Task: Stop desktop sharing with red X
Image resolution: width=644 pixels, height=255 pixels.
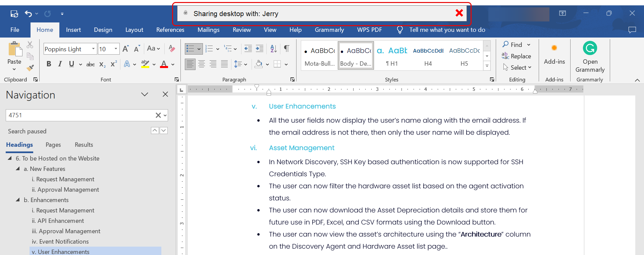Action: point(459,13)
